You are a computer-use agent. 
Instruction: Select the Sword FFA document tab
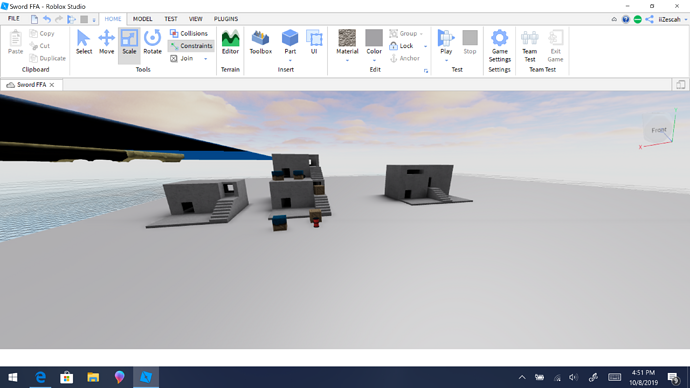click(31, 84)
